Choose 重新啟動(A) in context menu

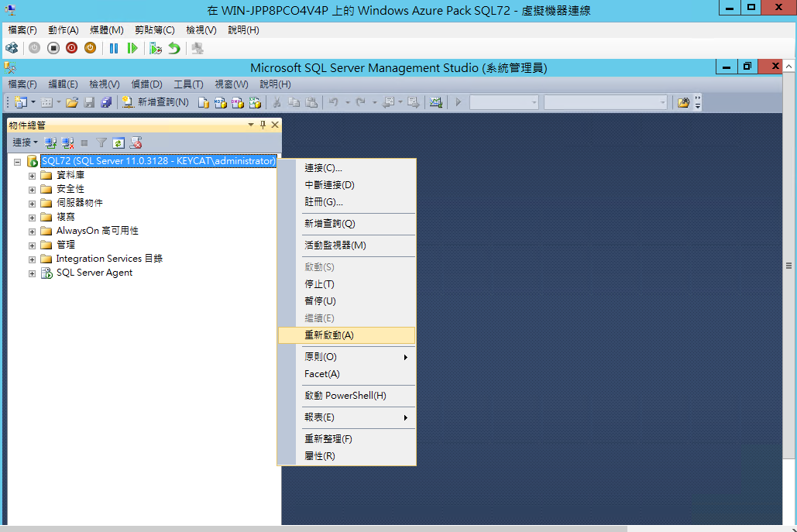tap(347, 335)
